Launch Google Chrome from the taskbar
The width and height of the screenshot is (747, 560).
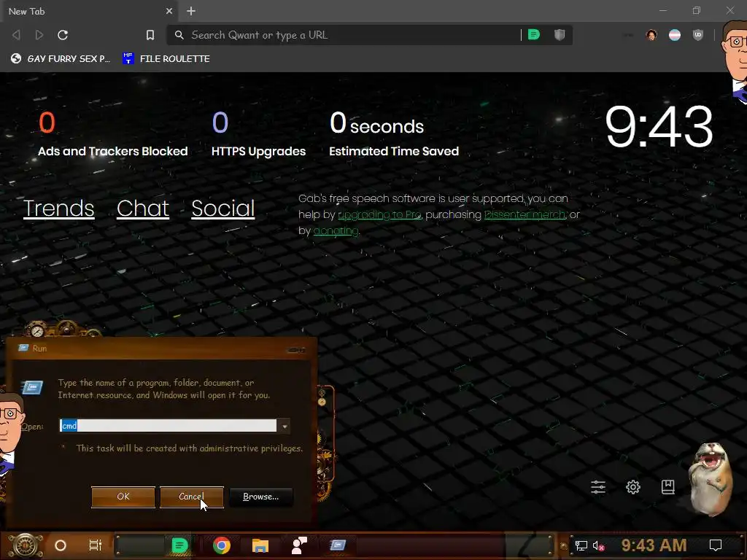click(x=222, y=545)
